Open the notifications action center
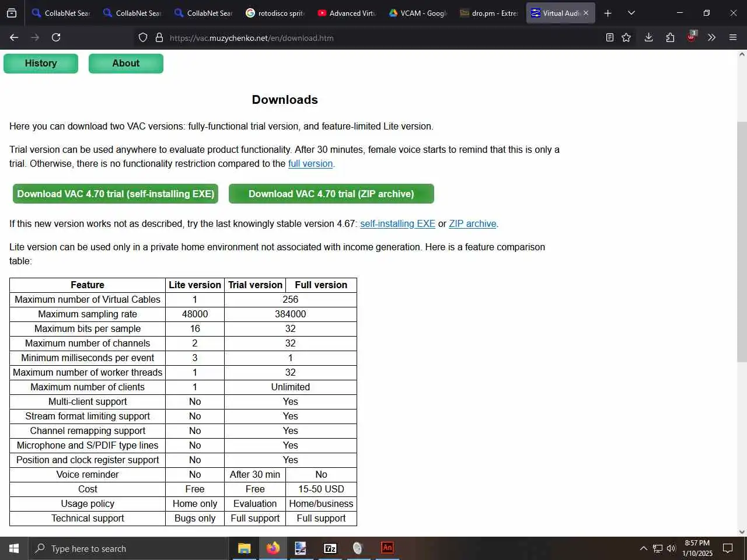The height and width of the screenshot is (560, 747). tap(728, 548)
